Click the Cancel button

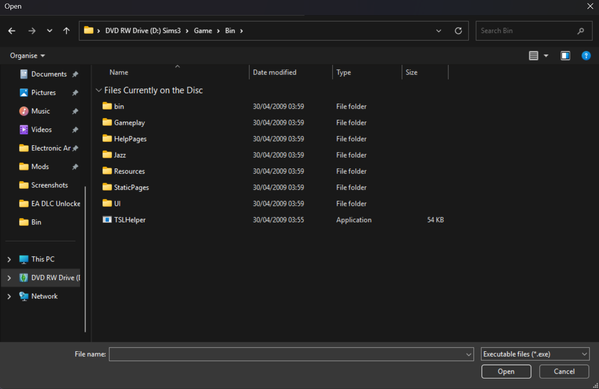tap(564, 371)
